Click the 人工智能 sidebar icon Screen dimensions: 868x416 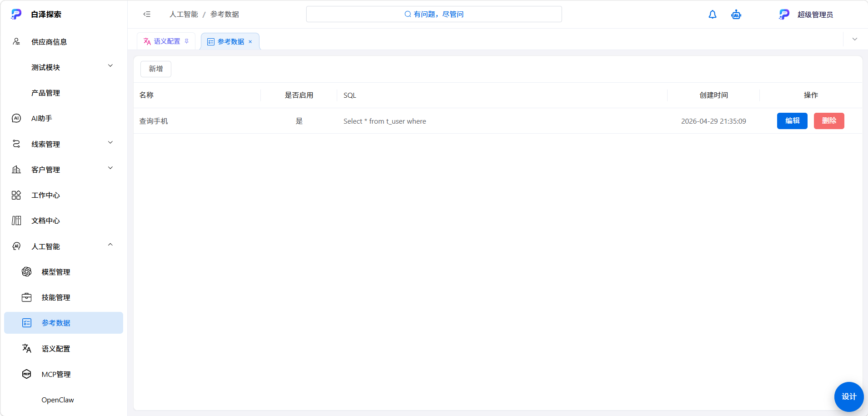click(16, 246)
